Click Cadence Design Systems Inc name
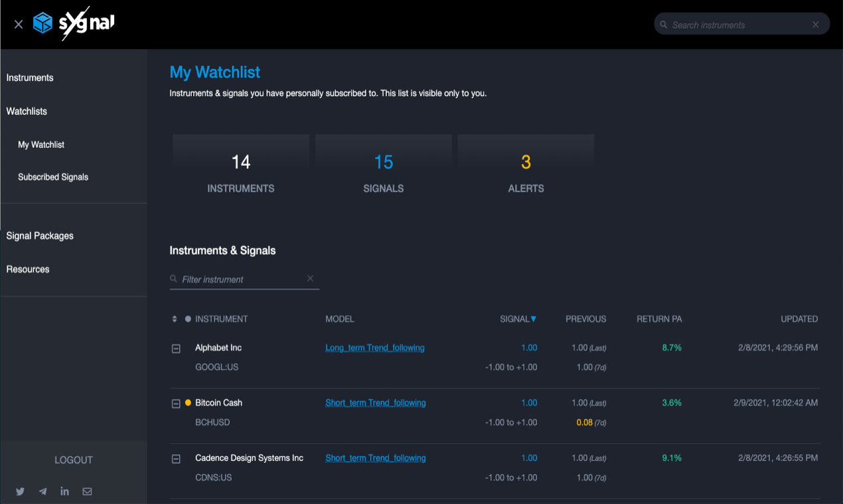Screen dimensions: 843x504 tap(249, 458)
